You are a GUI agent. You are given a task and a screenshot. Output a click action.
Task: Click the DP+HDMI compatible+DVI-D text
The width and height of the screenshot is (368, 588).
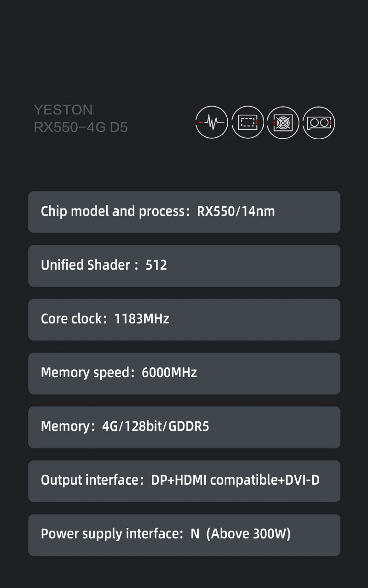[235, 481]
